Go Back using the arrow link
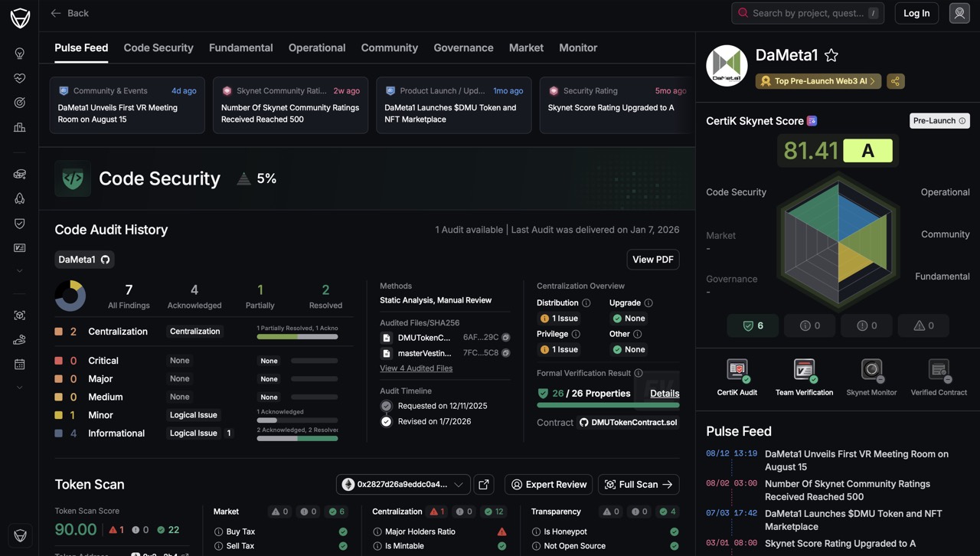Image resolution: width=980 pixels, height=556 pixels. 70,13
